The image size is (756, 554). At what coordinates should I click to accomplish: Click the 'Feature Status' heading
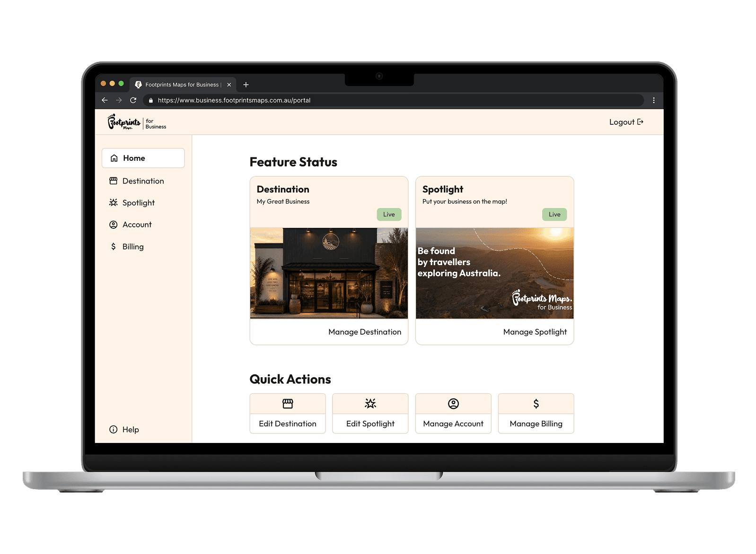pyautogui.click(x=293, y=162)
